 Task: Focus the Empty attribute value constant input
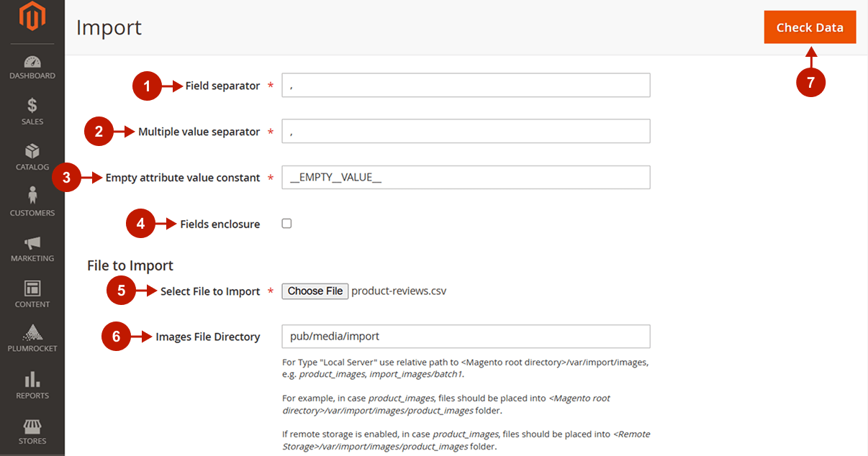[466, 178]
